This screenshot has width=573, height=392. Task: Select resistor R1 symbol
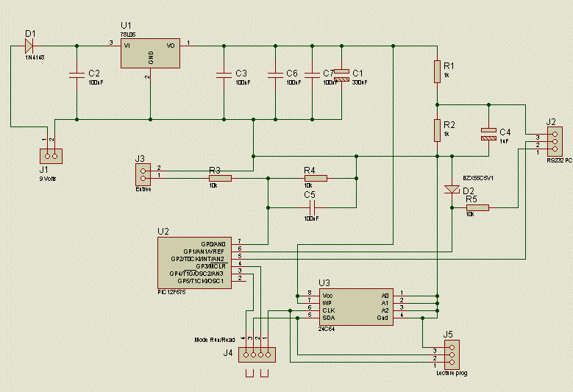(438, 71)
